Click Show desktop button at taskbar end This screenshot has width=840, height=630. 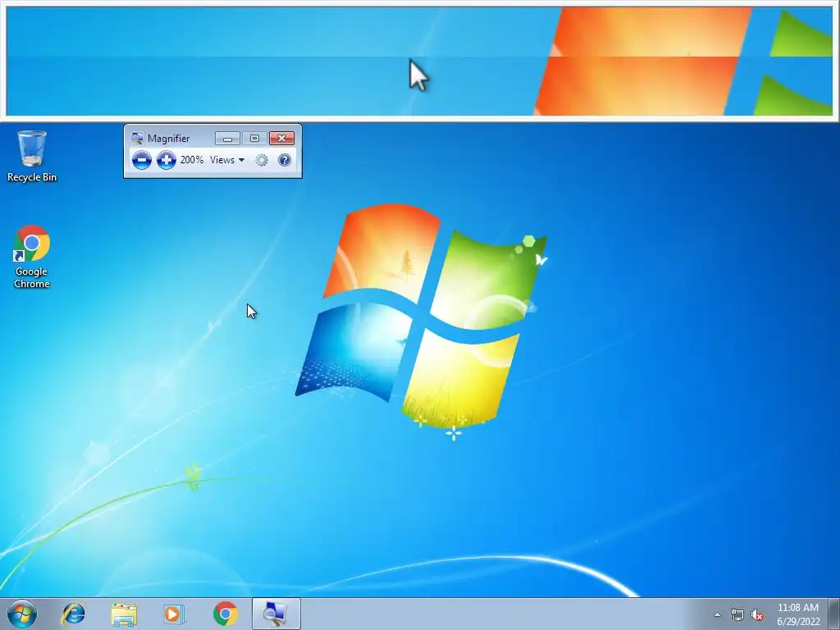[x=834, y=614]
